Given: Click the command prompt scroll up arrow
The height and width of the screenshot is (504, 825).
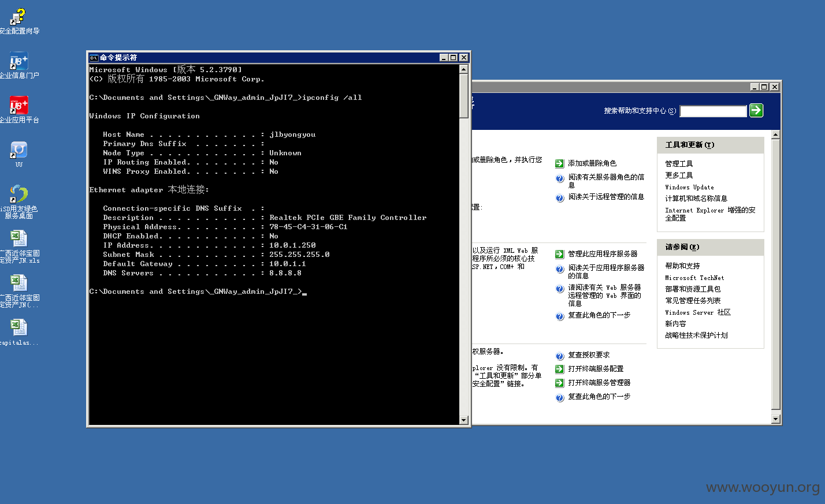Looking at the screenshot, I should [x=464, y=69].
